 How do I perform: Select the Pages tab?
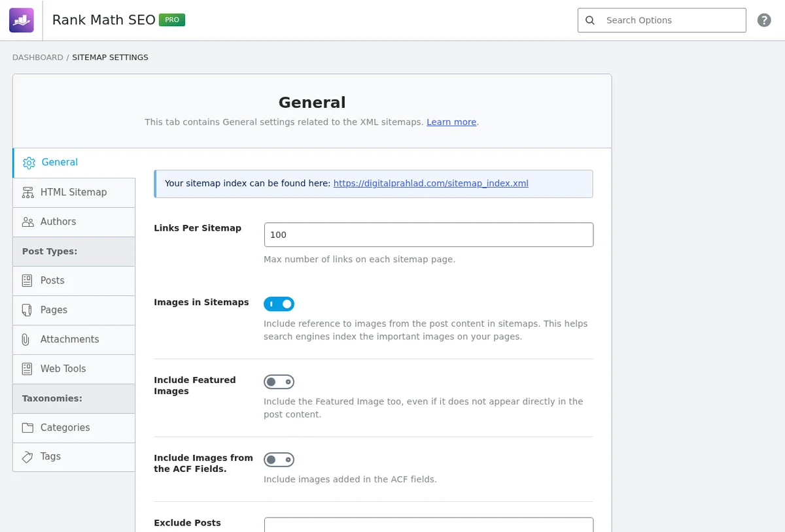74,310
